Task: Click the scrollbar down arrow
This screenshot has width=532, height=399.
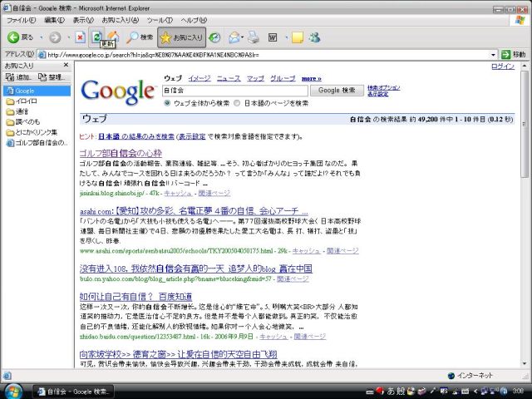Action: (525, 364)
